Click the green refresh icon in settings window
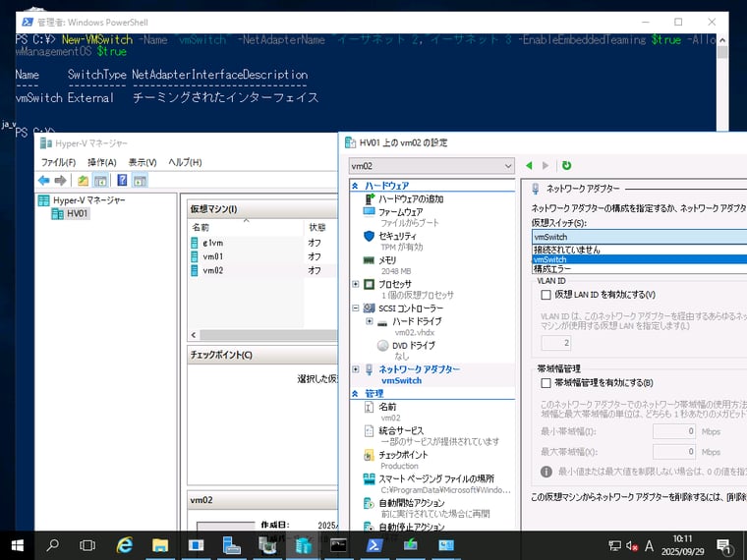Viewport: 747px width, 560px height. [x=566, y=166]
